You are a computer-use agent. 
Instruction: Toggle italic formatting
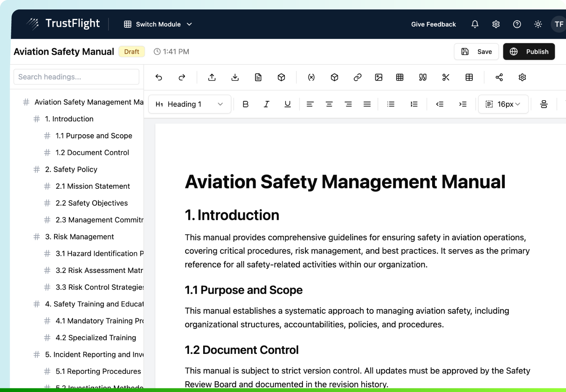coord(266,104)
